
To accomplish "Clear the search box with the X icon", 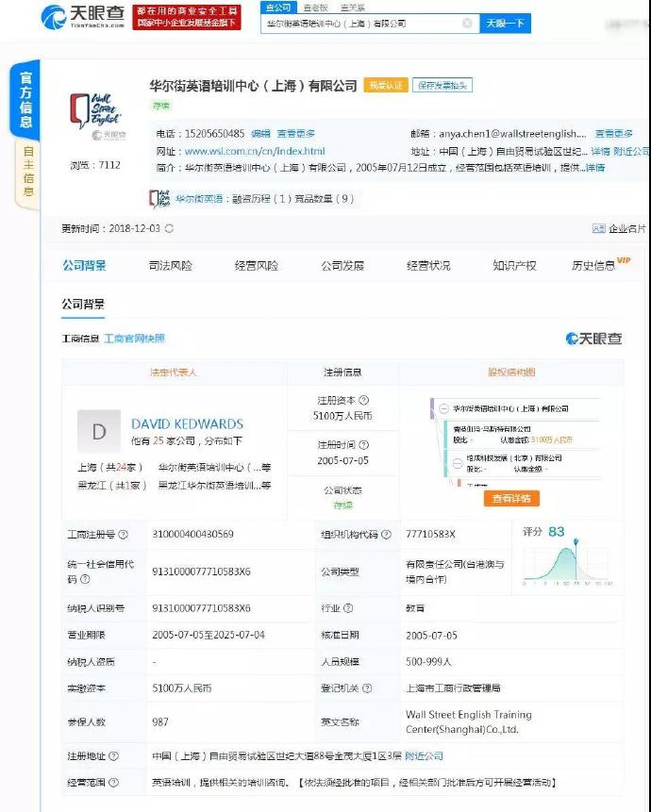I will click(467, 24).
